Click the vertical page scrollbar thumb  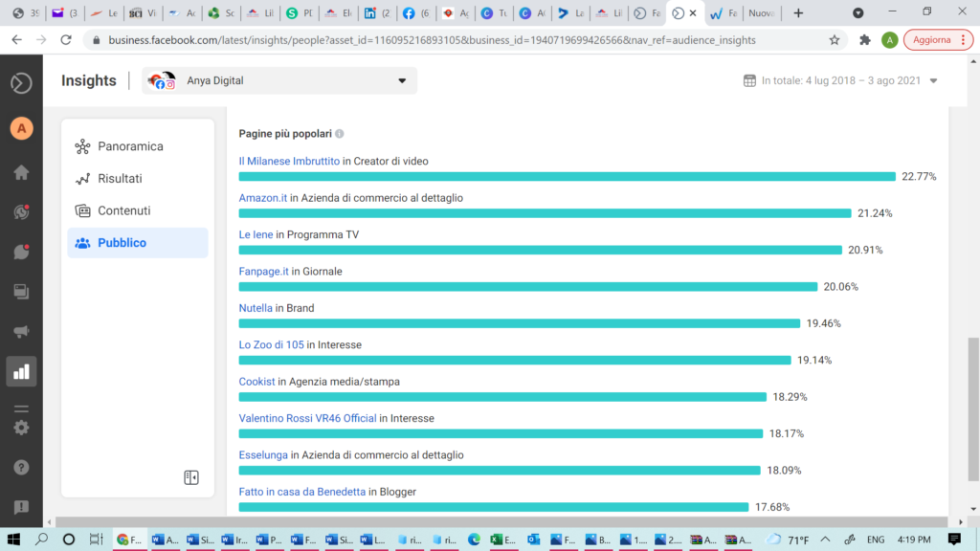973,409
